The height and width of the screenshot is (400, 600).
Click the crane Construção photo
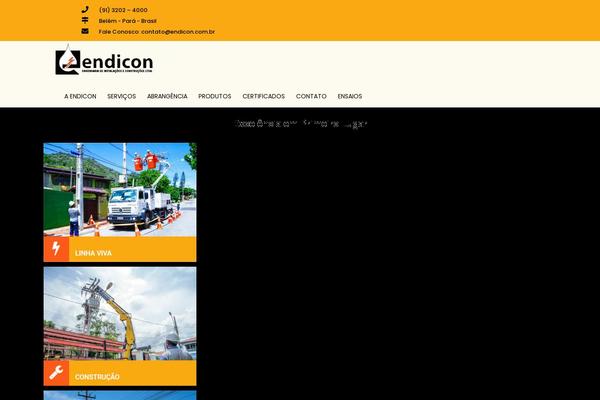pyautogui.click(x=120, y=313)
